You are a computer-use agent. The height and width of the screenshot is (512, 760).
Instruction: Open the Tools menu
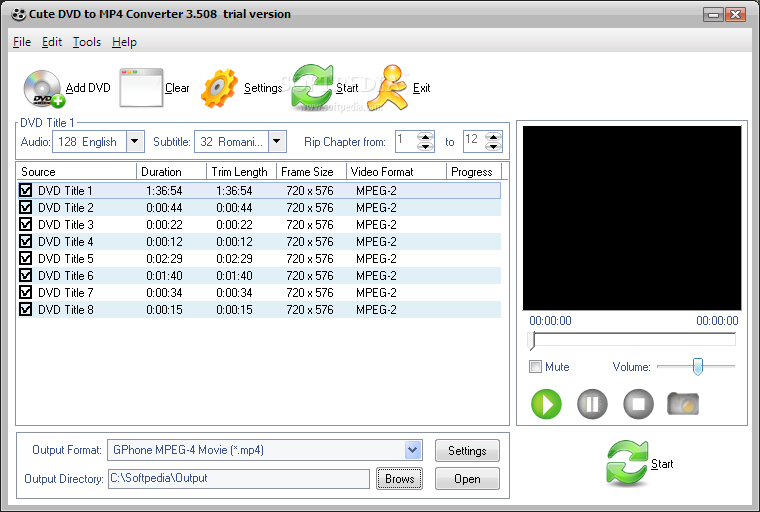[x=87, y=42]
